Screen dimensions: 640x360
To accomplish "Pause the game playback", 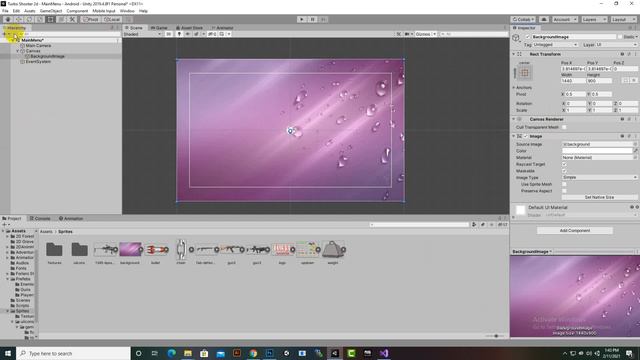I will point(313,19).
